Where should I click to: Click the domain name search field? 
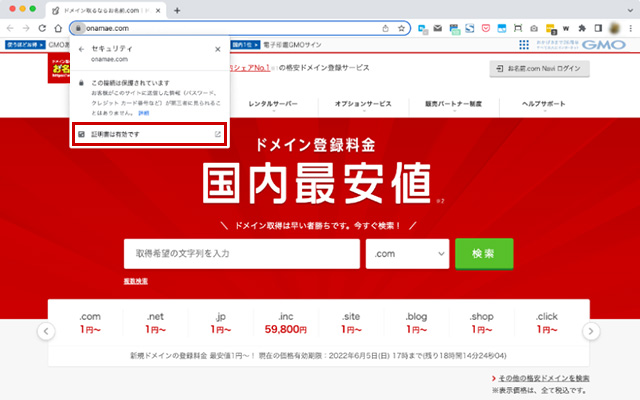click(242, 253)
